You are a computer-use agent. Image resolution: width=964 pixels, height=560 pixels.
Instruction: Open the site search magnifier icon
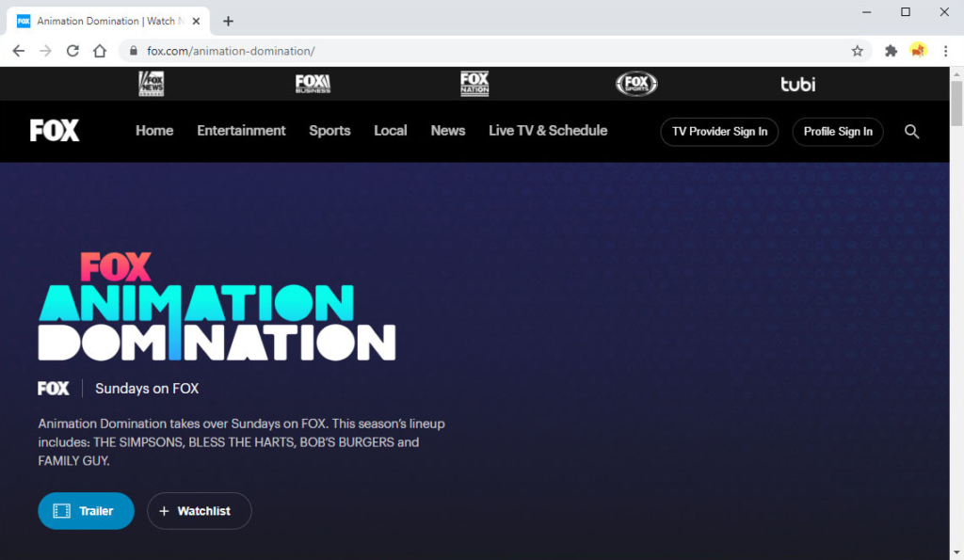click(911, 132)
